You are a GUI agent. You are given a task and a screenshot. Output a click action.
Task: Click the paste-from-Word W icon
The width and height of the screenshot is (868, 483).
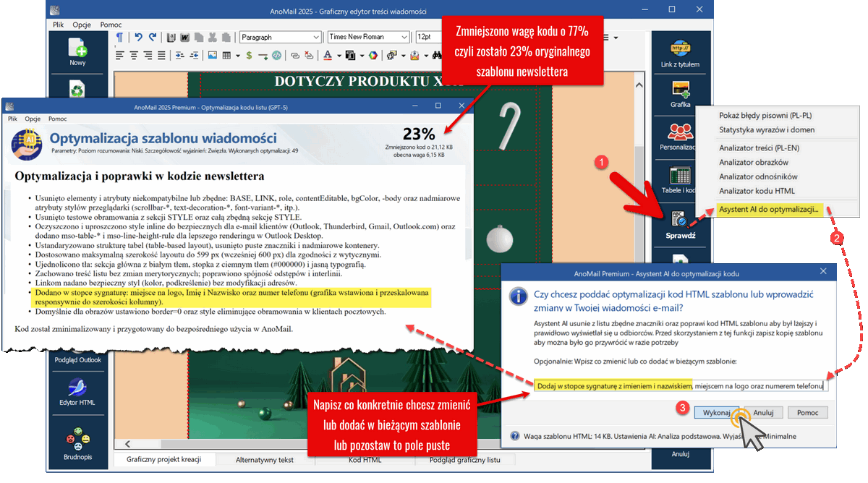pyautogui.click(x=184, y=38)
